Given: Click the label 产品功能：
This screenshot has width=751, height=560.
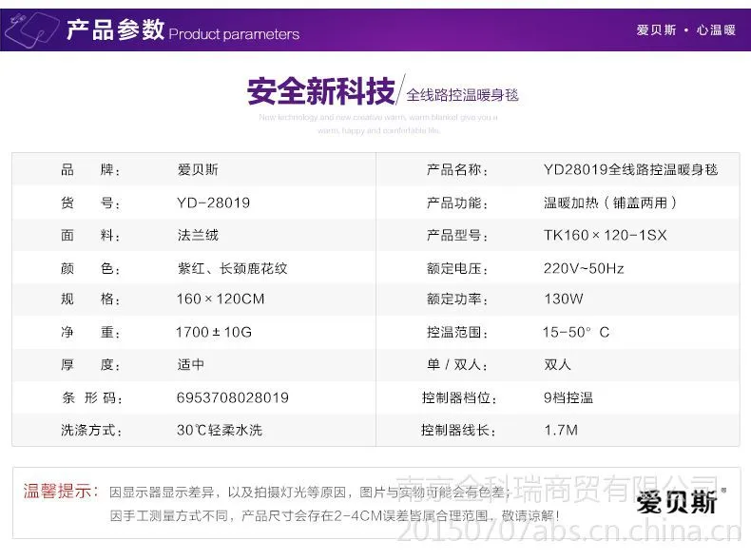Looking at the screenshot, I should click(457, 203).
